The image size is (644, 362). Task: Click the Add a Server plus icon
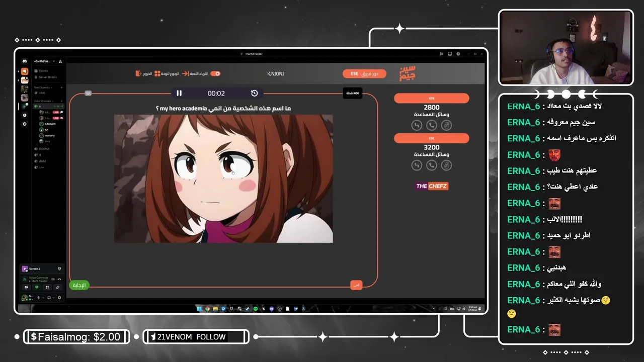pyautogui.click(x=25, y=115)
